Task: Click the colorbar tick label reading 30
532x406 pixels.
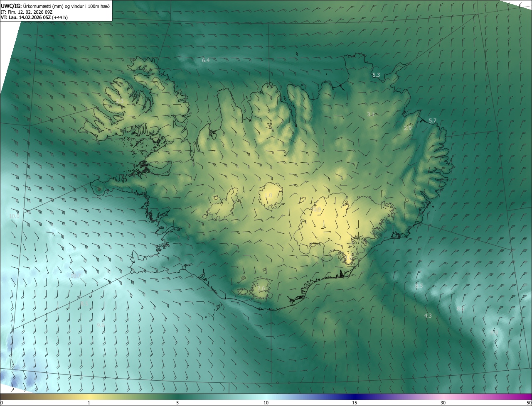Action: coord(443,403)
